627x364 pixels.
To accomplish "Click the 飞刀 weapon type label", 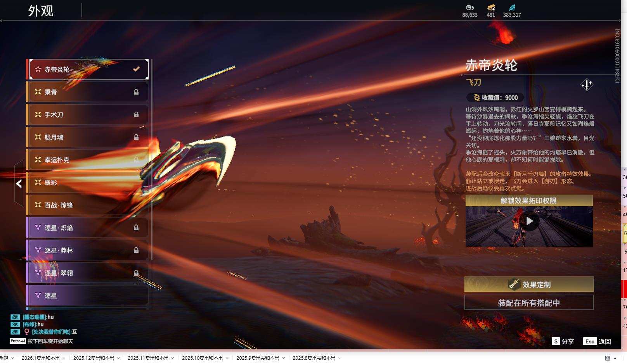I will coord(473,82).
